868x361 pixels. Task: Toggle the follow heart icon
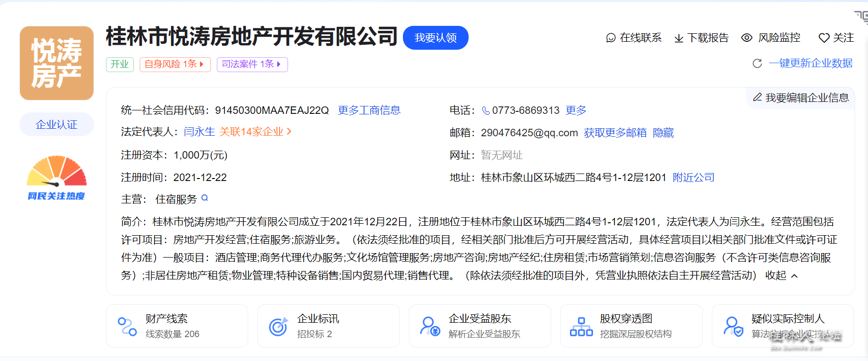[x=824, y=38]
